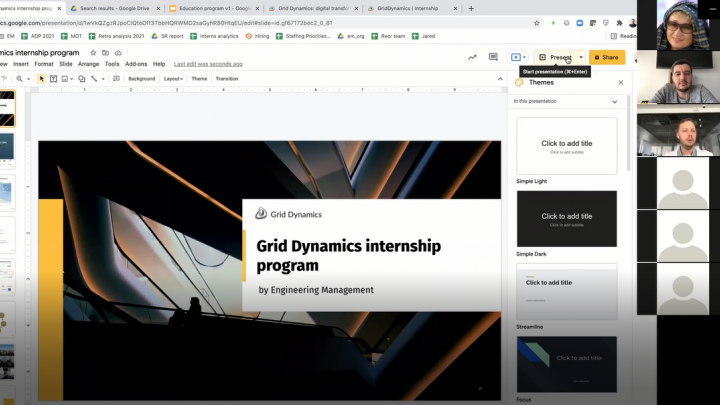Click the shield extension icon
This screenshot has width=720, height=405.
click(606, 23)
